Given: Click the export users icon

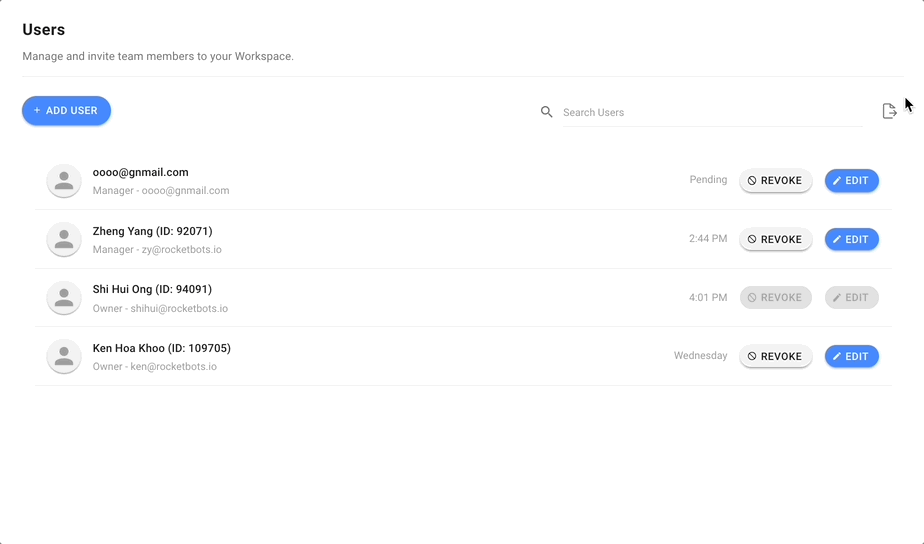Looking at the screenshot, I should [x=889, y=111].
